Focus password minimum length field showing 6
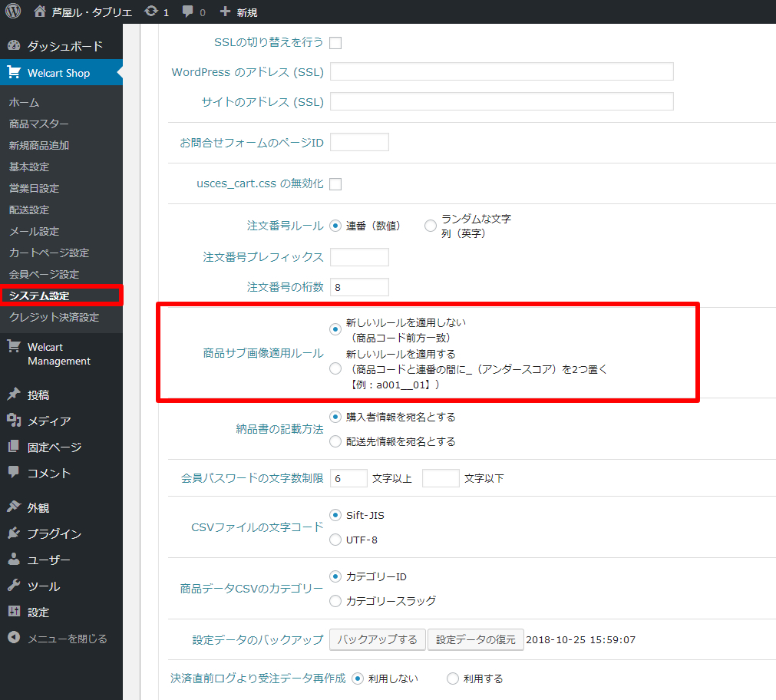The width and height of the screenshot is (776, 700). [348, 478]
